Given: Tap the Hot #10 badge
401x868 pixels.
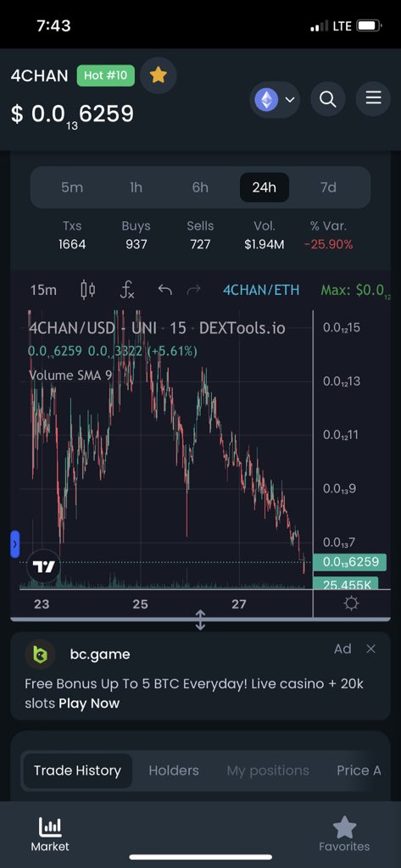Looking at the screenshot, I should click(x=106, y=75).
